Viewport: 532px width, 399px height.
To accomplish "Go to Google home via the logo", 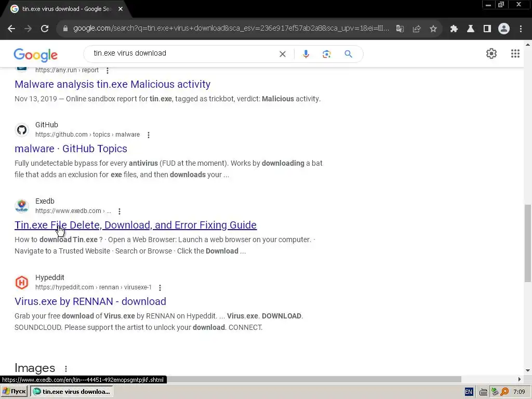I will (36, 55).
